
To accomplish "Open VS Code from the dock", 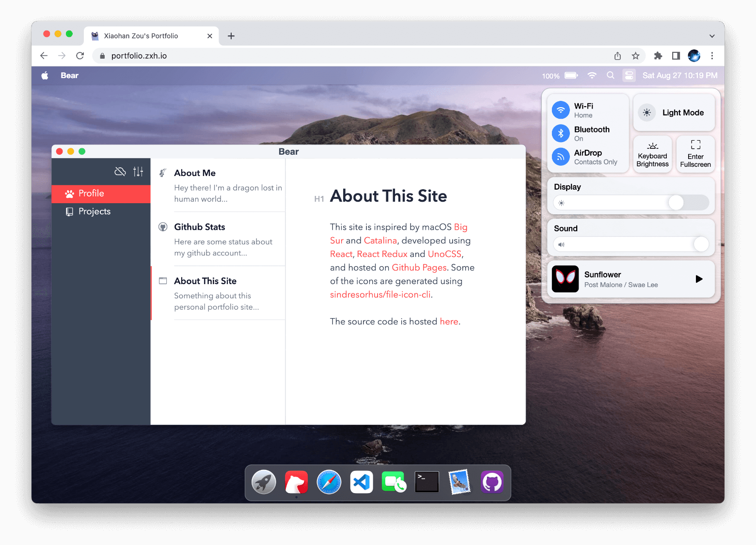I will (x=362, y=482).
